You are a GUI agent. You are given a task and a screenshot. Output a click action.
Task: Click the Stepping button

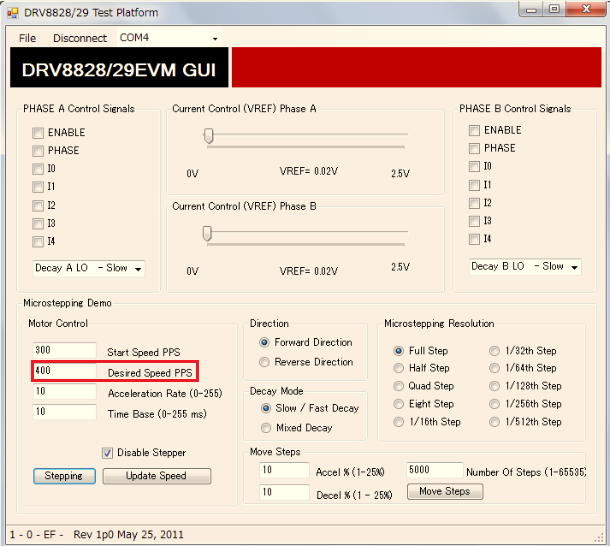click(x=64, y=476)
